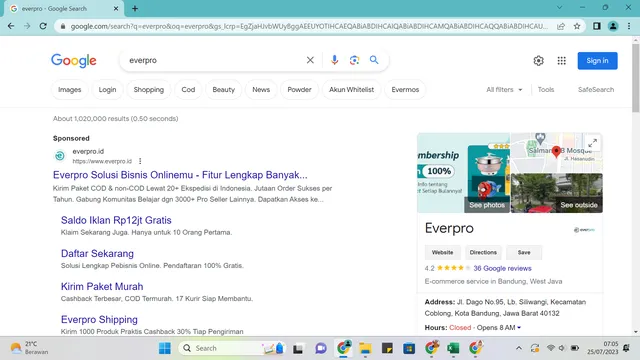Viewport: 640px width, 360px height.
Task: Submit search with magnifier icon
Action: pyautogui.click(x=374, y=60)
